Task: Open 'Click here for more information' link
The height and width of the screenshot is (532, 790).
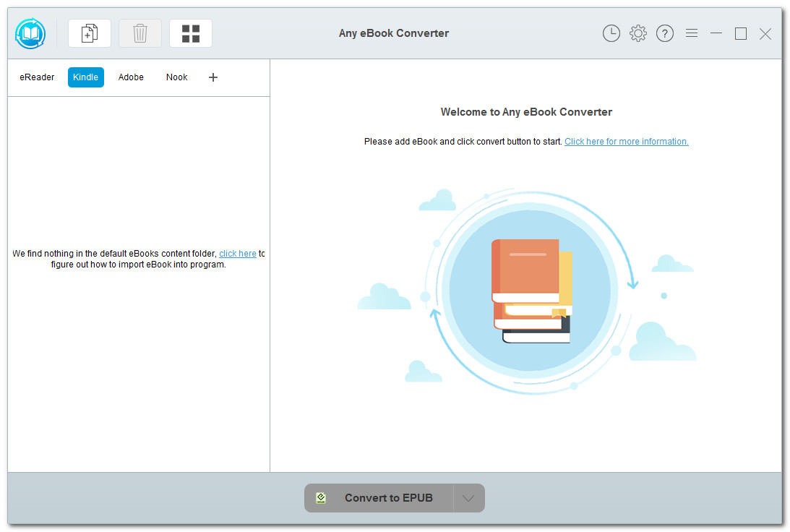Action: (x=626, y=142)
